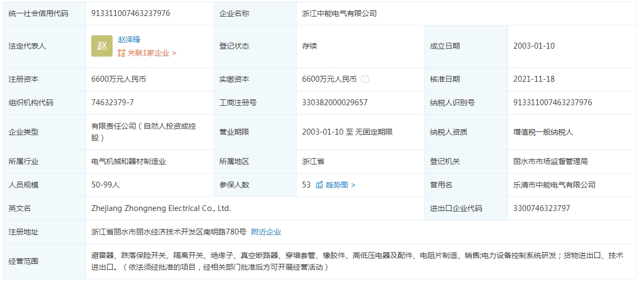Click the unified social credit code value
This screenshot has width=644, height=282.
coord(131,13)
